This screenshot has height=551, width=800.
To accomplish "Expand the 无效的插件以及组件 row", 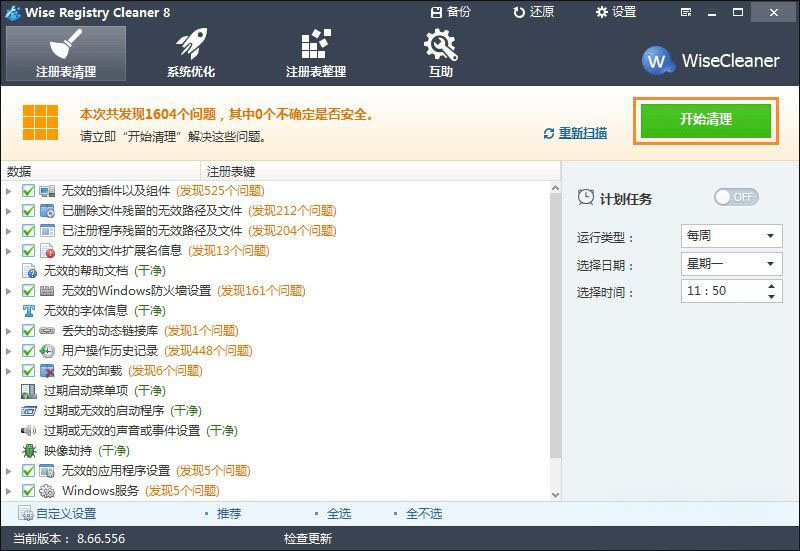I will [9, 191].
